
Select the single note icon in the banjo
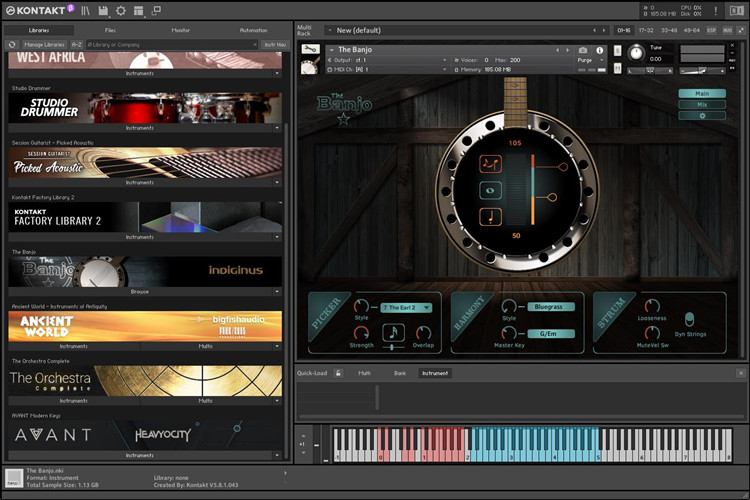coord(490,217)
